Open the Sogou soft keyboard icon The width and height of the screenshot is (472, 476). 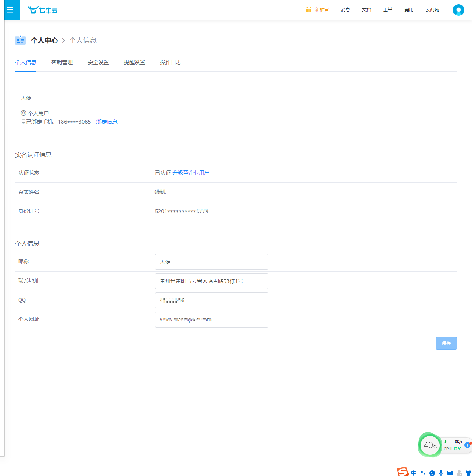[x=450, y=473]
